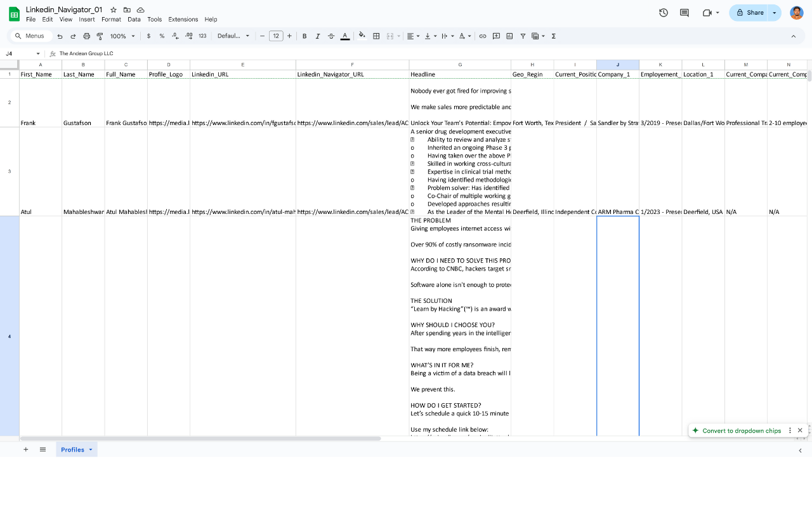Open the Edit menu
This screenshot has width=812, height=508.
click(48, 20)
